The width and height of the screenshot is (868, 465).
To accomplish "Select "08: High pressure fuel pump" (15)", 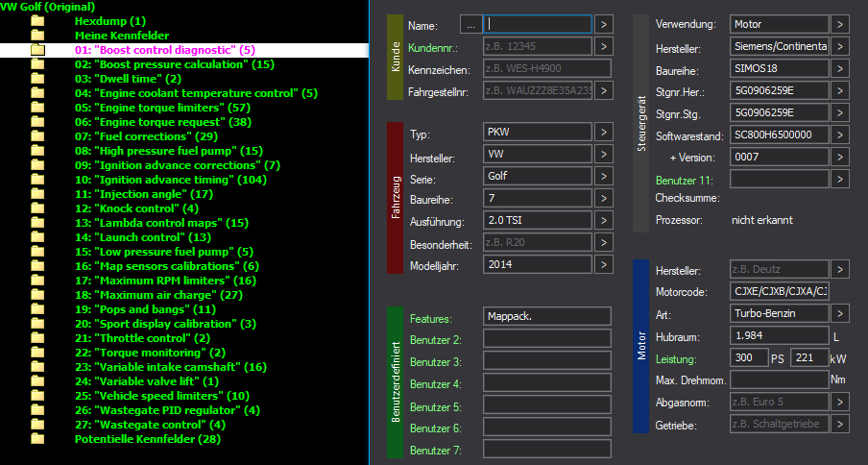I will [x=169, y=151].
